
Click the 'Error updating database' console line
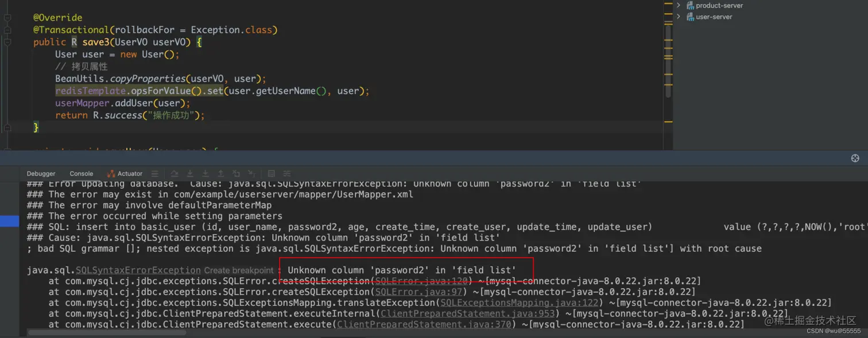click(x=334, y=184)
